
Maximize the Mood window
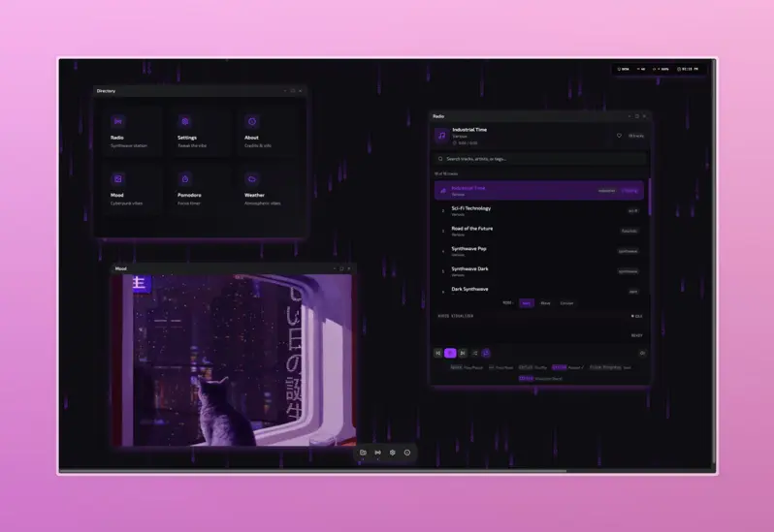click(x=341, y=268)
